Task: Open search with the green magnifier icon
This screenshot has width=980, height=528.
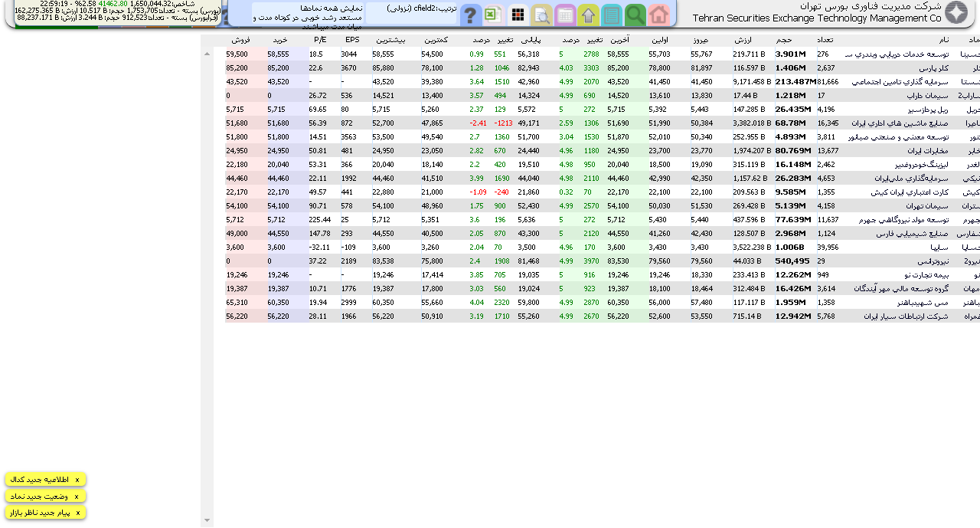Action: coord(635,15)
